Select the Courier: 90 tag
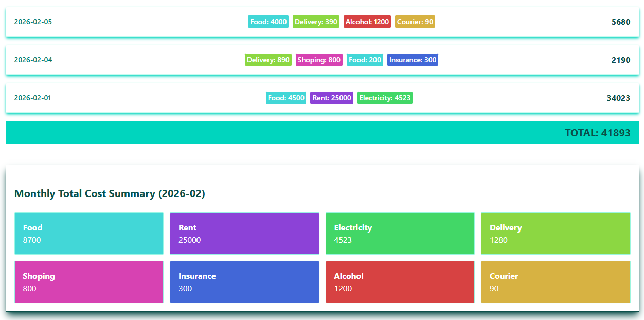The width and height of the screenshot is (644, 320). pos(415,22)
